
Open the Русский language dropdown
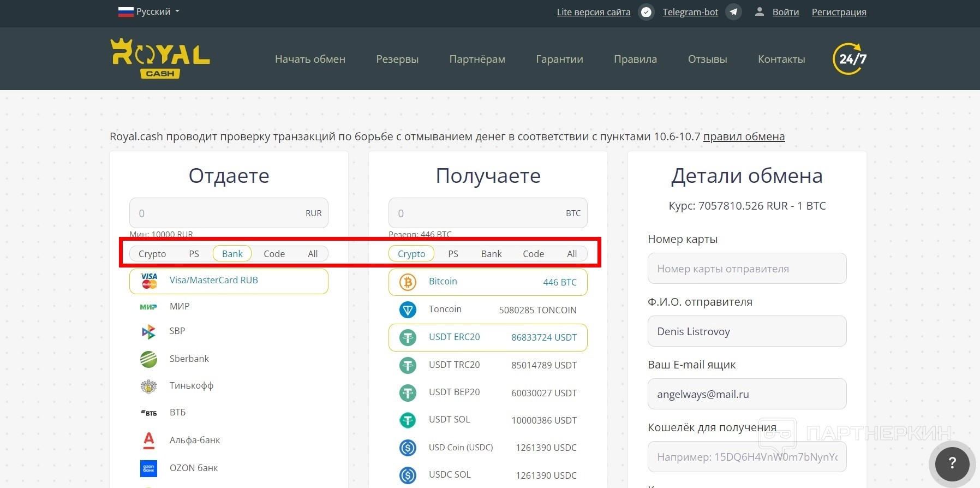click(x=149, y=11)
